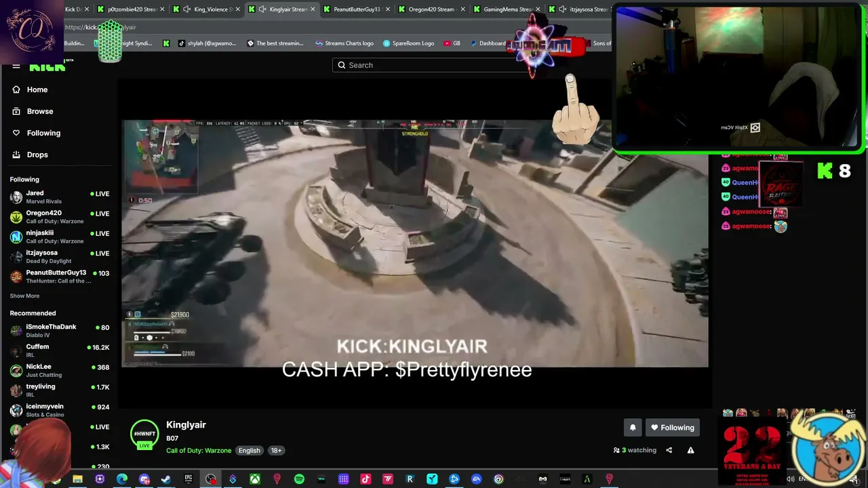
Task: Open File Explorer from taskbar
Action: (77, 479)
